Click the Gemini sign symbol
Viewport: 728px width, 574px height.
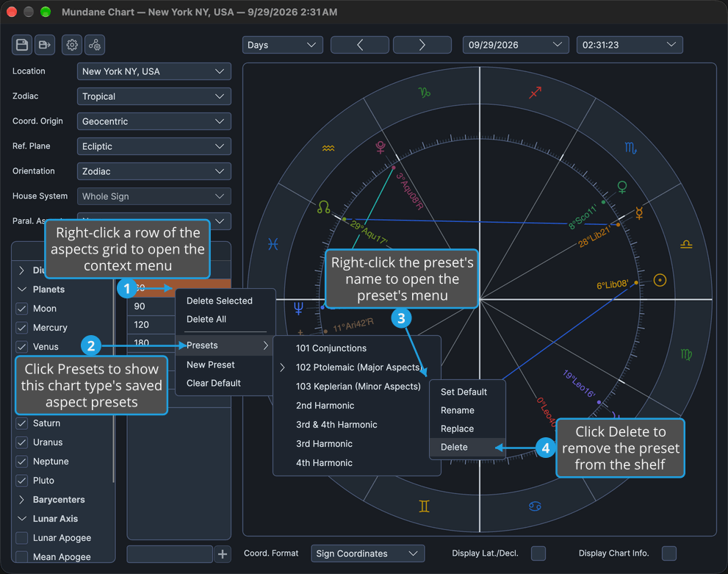click(x=425, y=506)
